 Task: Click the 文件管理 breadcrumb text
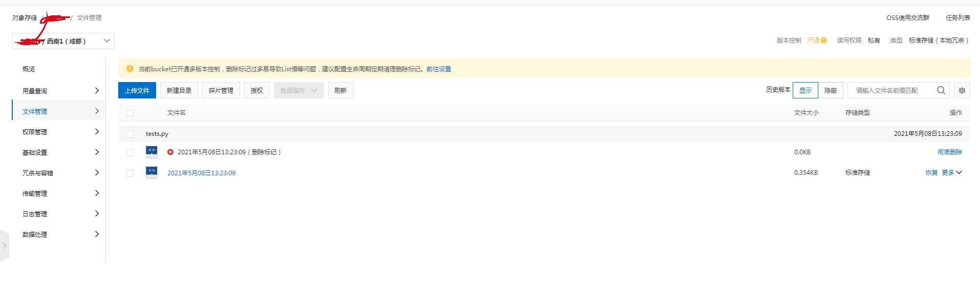tap(89, 18)
